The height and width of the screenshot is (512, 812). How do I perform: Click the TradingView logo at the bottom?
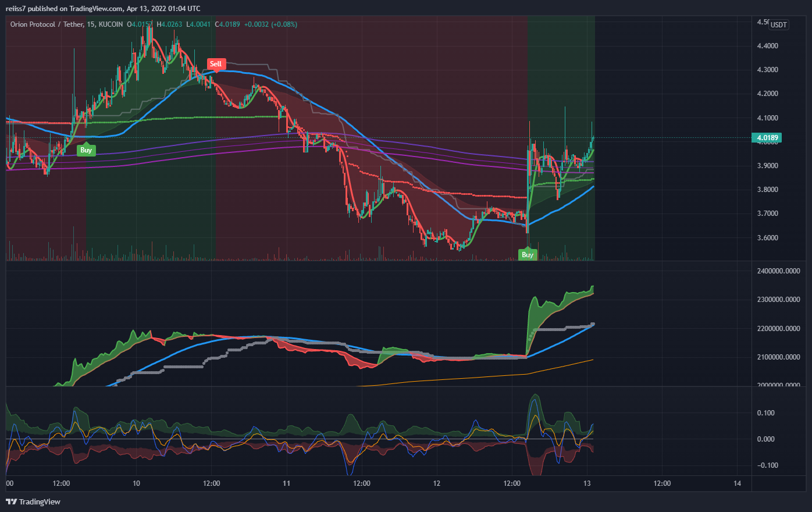point(33,502)
